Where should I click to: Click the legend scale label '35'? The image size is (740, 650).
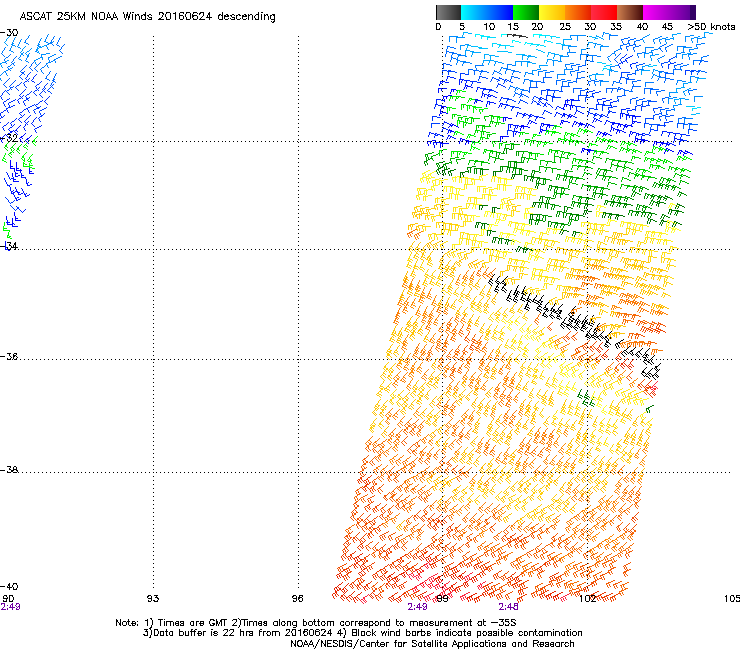click(616, 27)
